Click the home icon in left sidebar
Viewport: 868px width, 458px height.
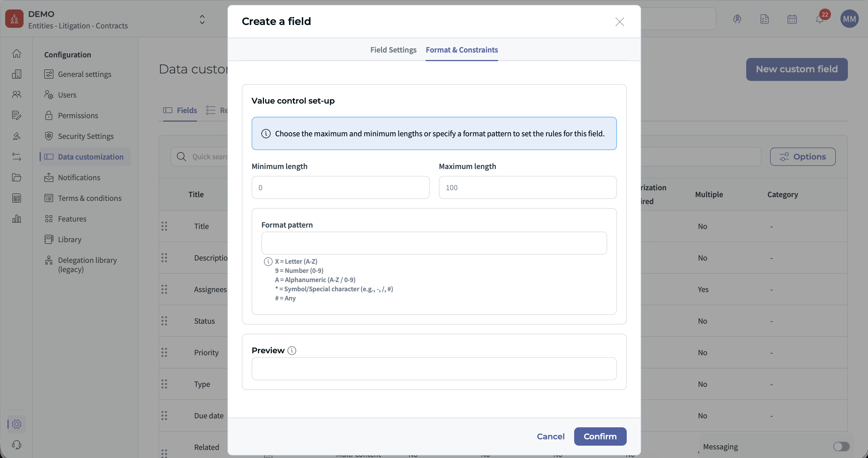[x=16, y=54]
